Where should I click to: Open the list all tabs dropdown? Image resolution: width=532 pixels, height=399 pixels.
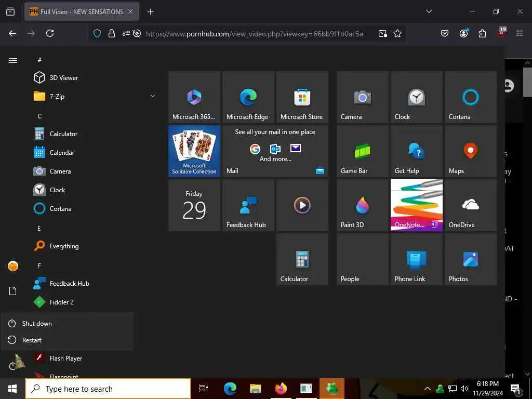[429, 11]
